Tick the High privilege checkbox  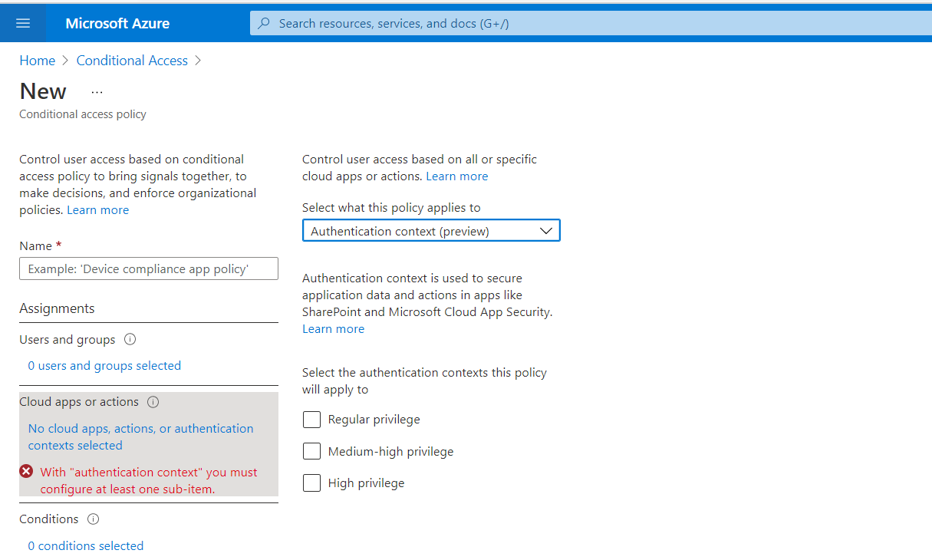click(311, 483)
